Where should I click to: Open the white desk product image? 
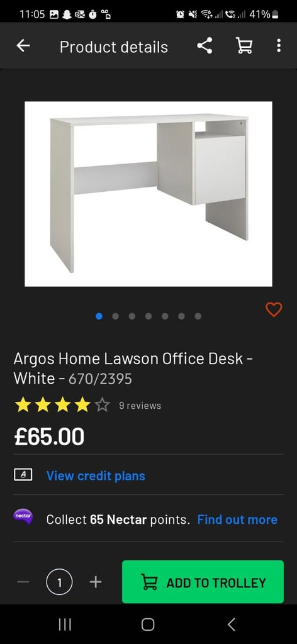pos(148,194)
